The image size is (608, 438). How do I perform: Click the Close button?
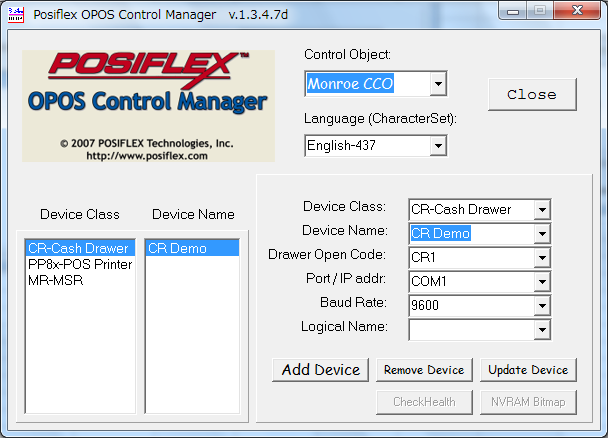[532, 95]
